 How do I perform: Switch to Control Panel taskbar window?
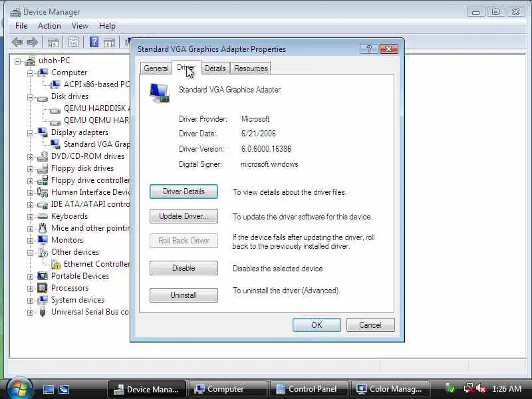point(309,389)
